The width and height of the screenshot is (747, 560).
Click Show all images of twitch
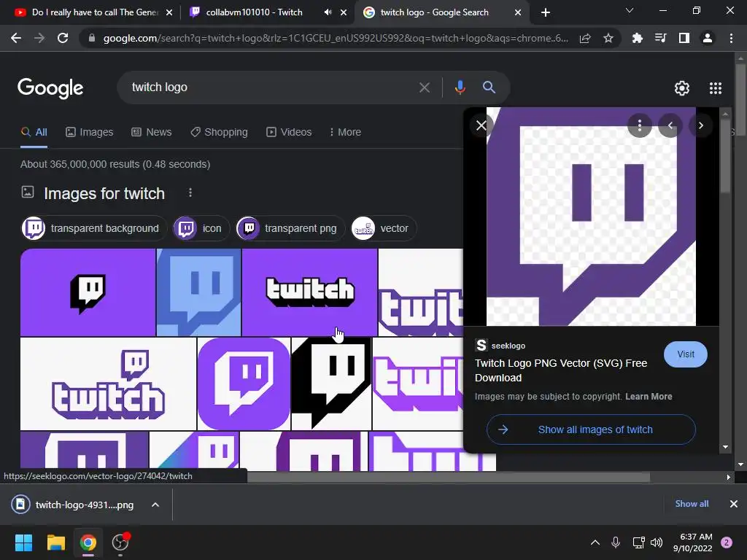[x=591, y=429]
